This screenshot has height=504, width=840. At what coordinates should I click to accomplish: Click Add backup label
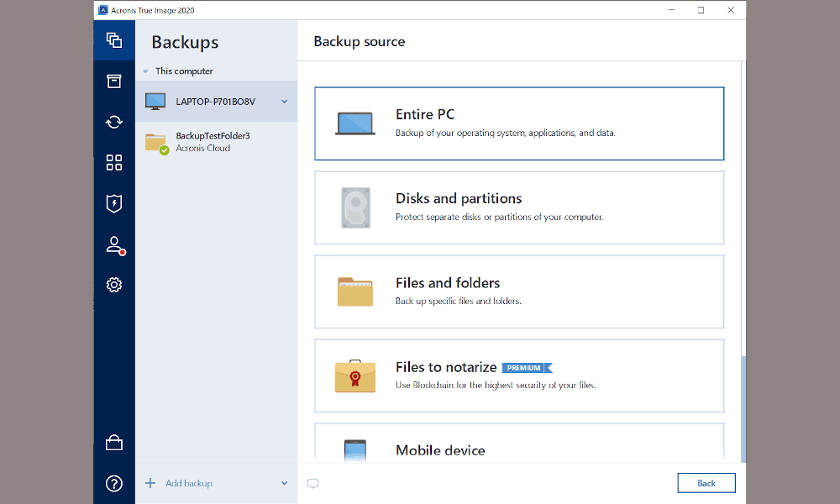[189, 483]
